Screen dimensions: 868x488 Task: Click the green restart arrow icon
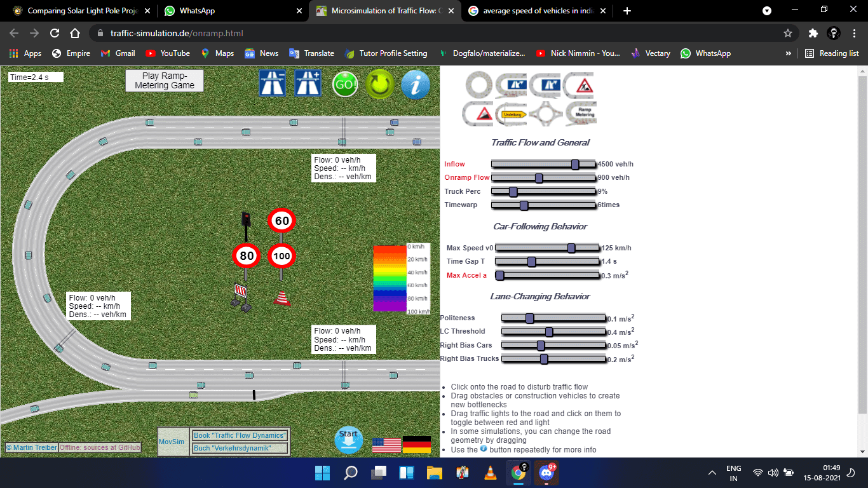tap(381, 84)
